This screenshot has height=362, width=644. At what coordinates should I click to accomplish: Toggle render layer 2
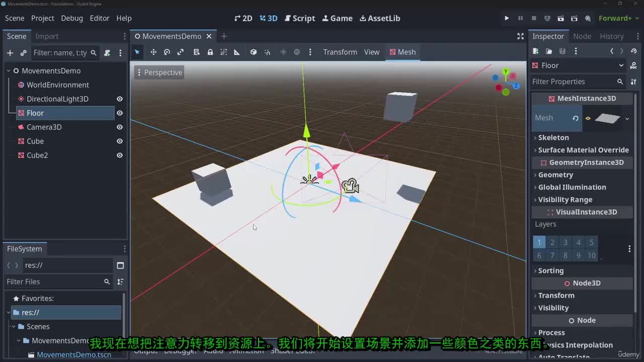[x=552, y=242]
